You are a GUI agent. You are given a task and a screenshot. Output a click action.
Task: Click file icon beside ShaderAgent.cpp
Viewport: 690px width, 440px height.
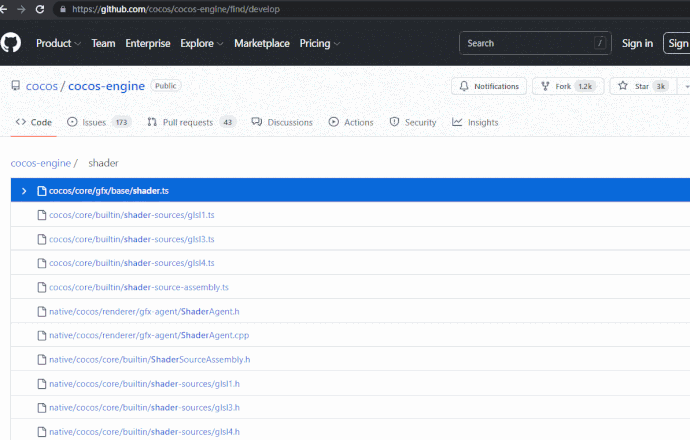[x=42, y=336]
